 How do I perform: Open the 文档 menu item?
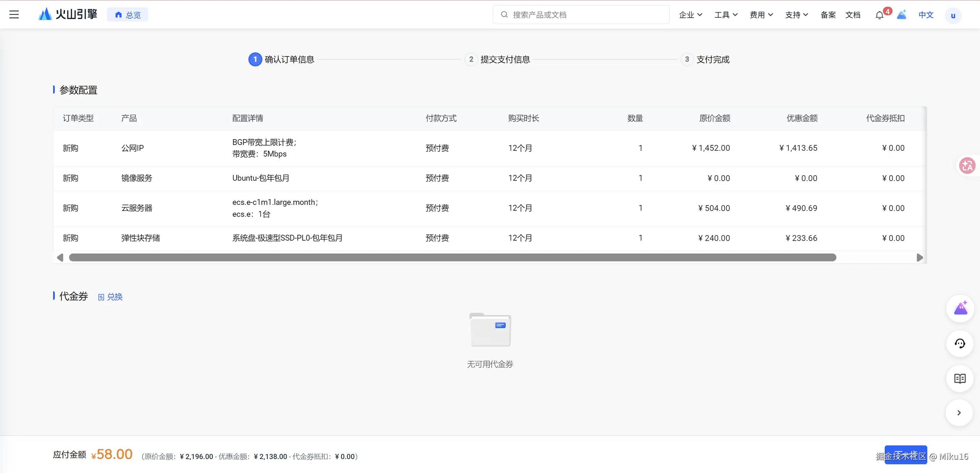coord(852,15)
